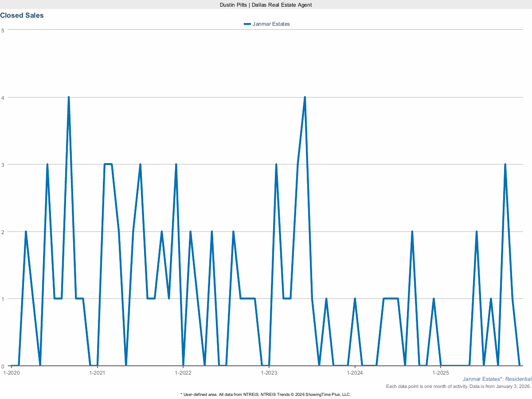Select the 1-2025 x-axis label
Screen dimensions: 532x399
441,373
